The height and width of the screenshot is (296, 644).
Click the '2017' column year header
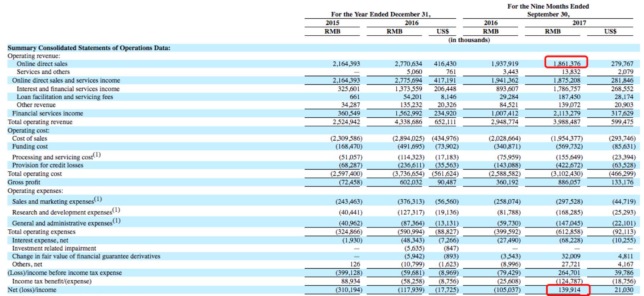(579, 23)
